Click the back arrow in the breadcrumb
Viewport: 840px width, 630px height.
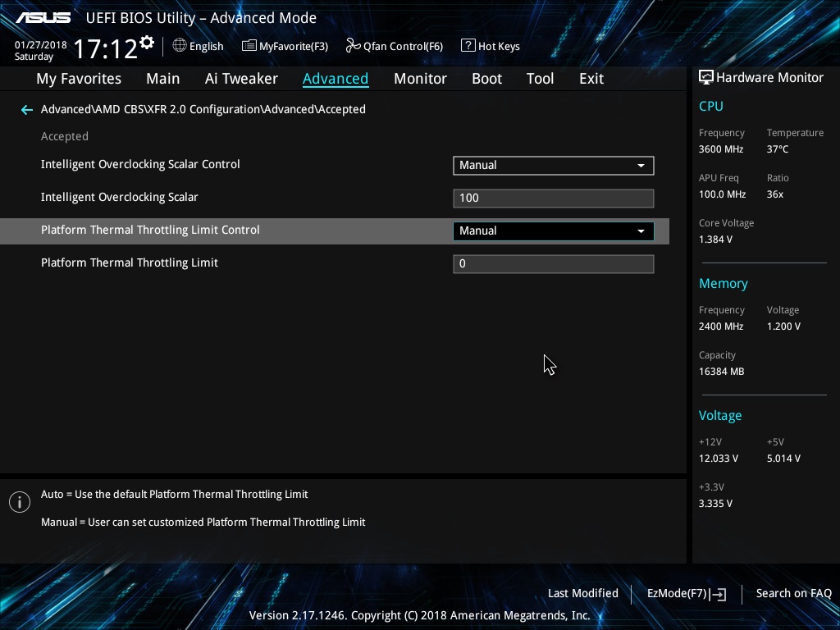[27, 110]
